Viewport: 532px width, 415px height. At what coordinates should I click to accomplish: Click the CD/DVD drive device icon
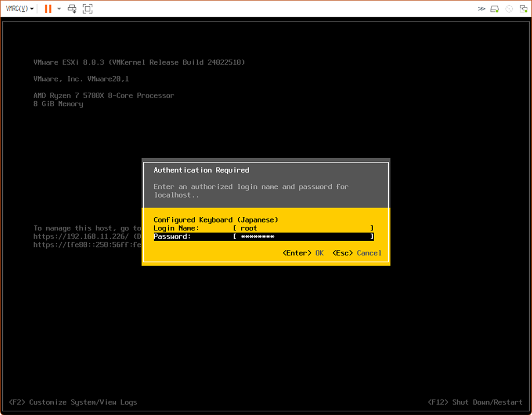tap(509, 9)
